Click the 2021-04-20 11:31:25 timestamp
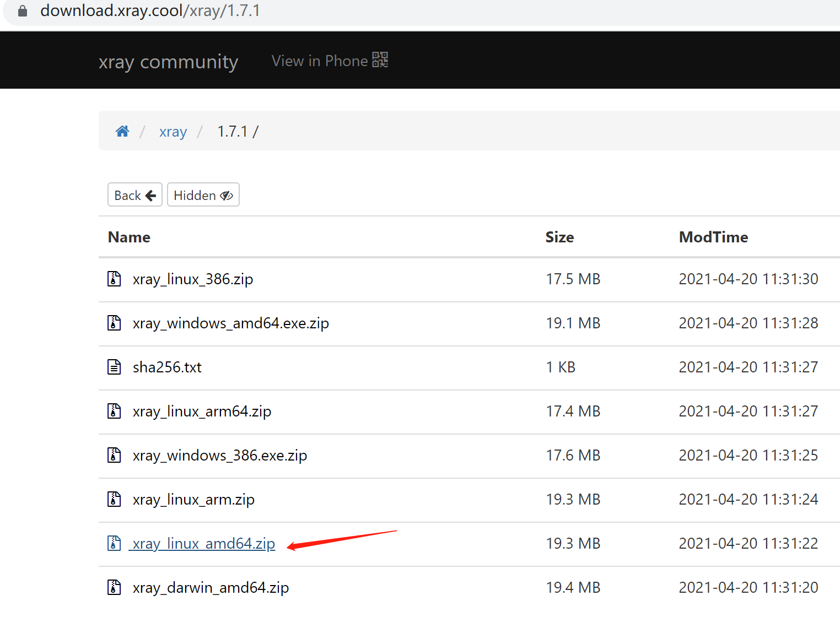The width and height of the screenshot is (840, 628). click(x=749, y=455)
